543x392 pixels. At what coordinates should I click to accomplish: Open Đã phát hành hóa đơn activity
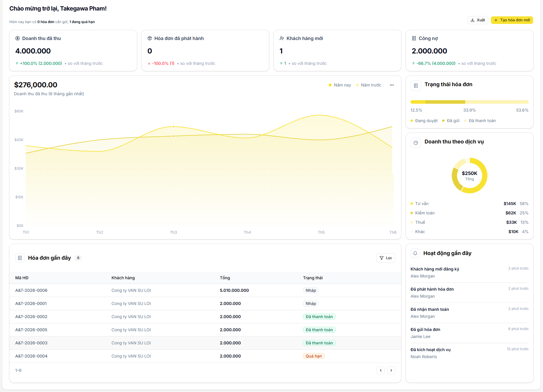[x=469, y=292]
